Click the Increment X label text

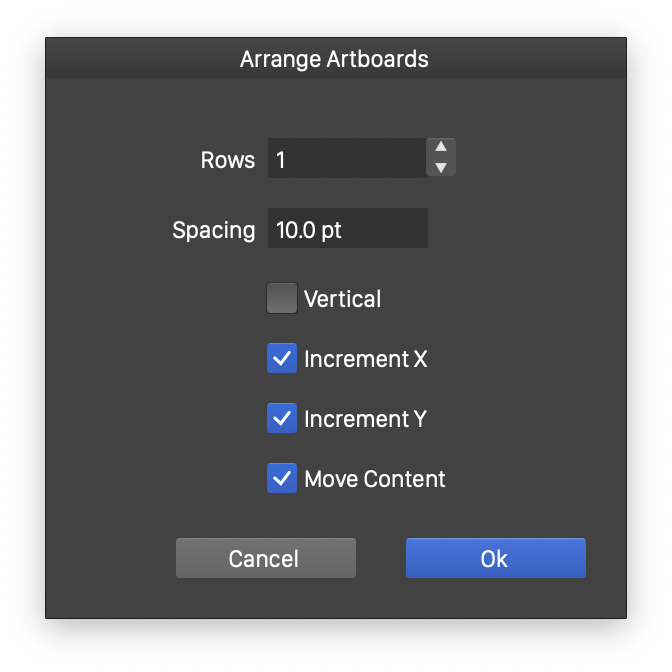point(365,359)
